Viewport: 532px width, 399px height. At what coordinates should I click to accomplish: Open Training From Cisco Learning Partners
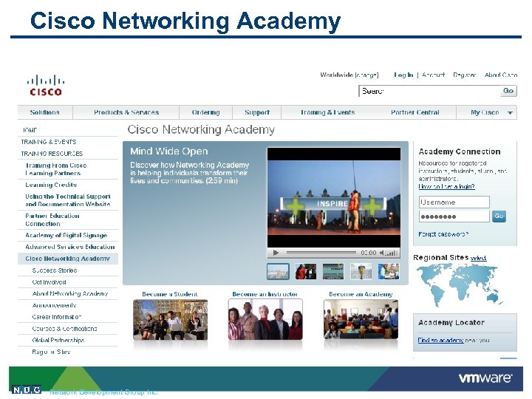pyautogui.click(x=56, y=169)
